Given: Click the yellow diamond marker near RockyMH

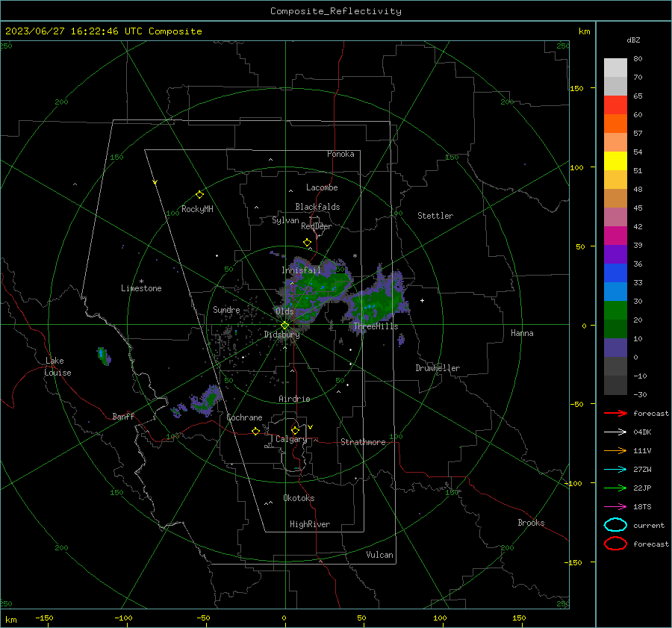Looking at the screenshot, I should 199,195.
